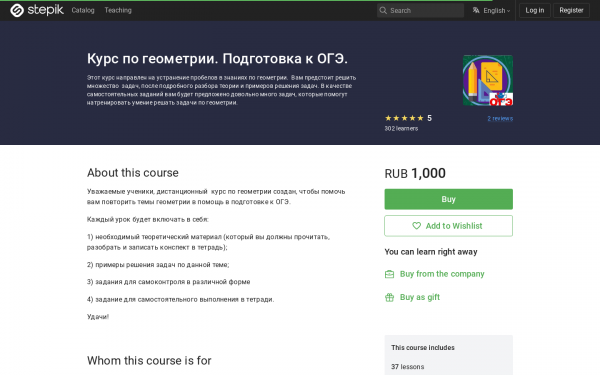Click the five-star rating
Screen dimensions: 600x375
[x=404, y=118]
